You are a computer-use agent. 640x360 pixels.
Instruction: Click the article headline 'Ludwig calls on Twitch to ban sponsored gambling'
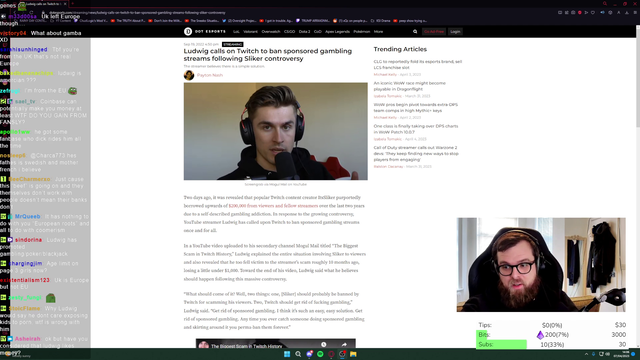click(267, 55)
